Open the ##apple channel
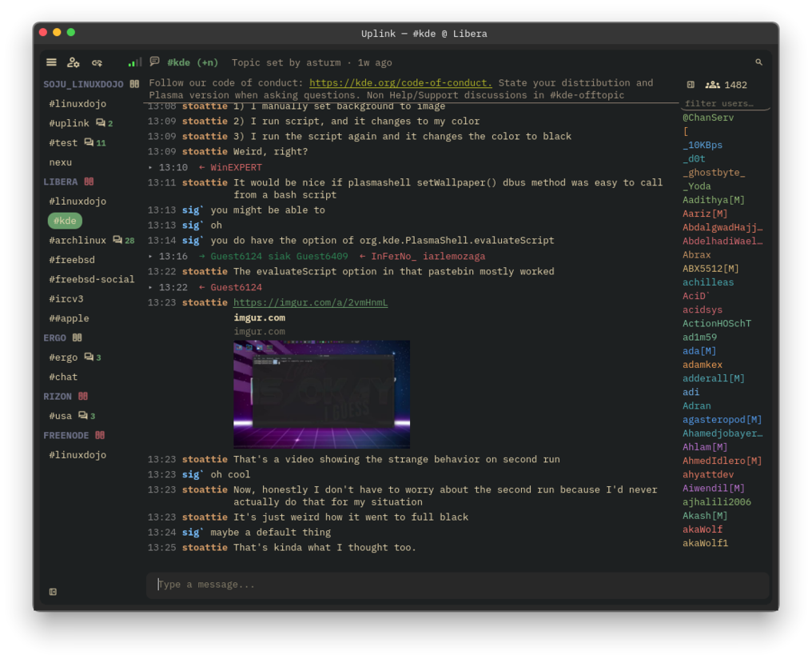This screenshot has width=812, height=659. point(69,318)
